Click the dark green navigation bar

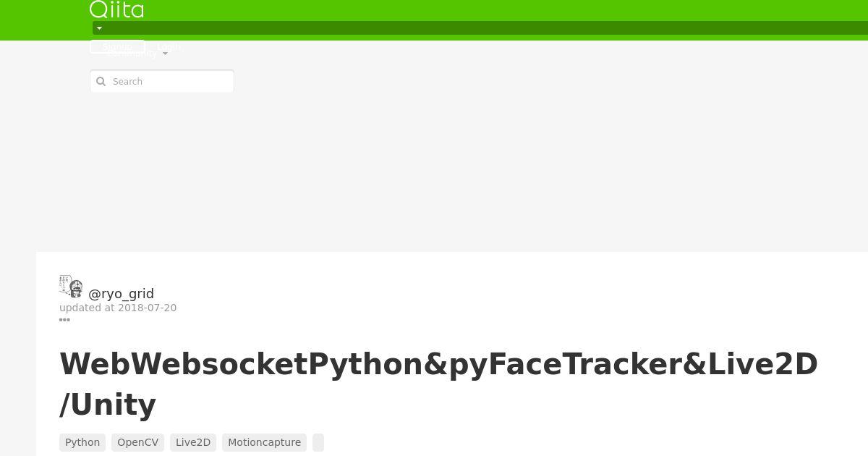(x=480, y=28)
